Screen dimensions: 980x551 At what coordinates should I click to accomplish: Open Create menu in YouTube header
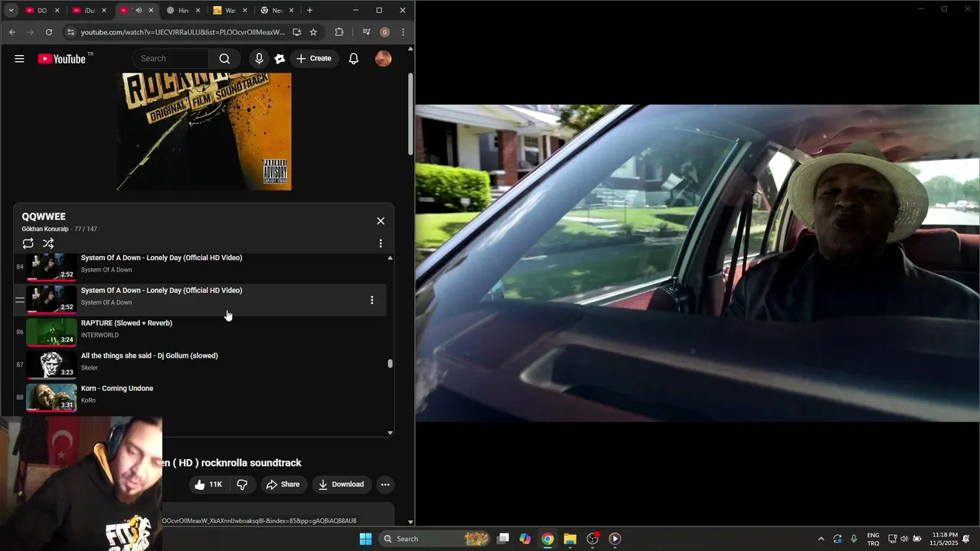tap(314, 58)
